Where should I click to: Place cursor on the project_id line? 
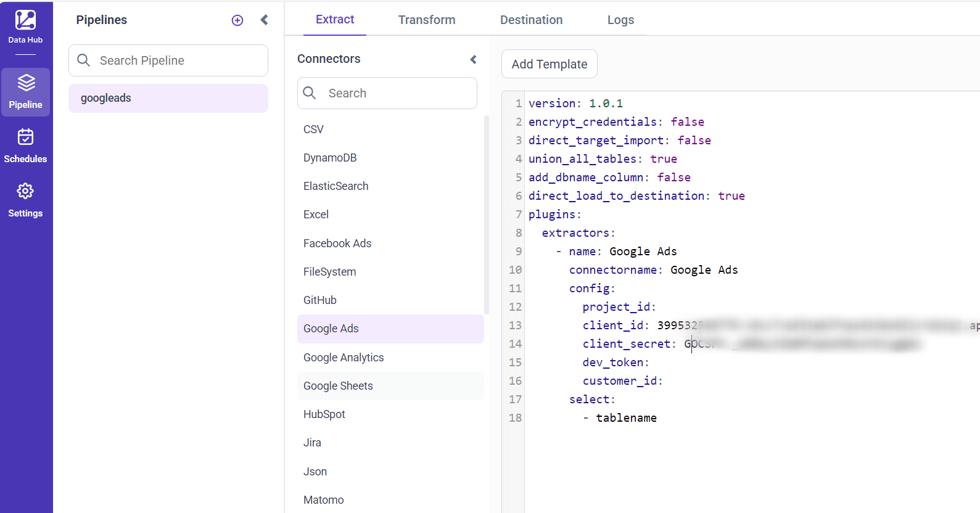(x=619, y=307)
